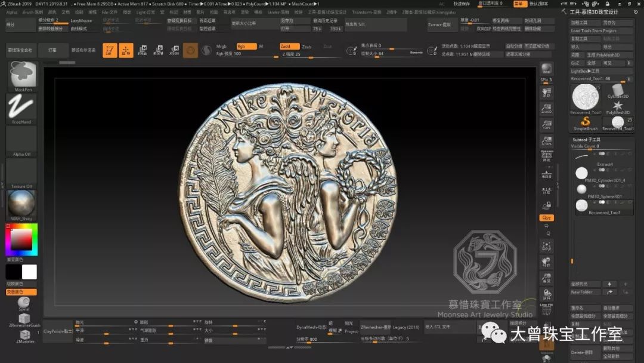Select the Cylinder3D tool
The width and height of the screenshot is (644, 363).
pyautogui.click(x=618, y=91)
